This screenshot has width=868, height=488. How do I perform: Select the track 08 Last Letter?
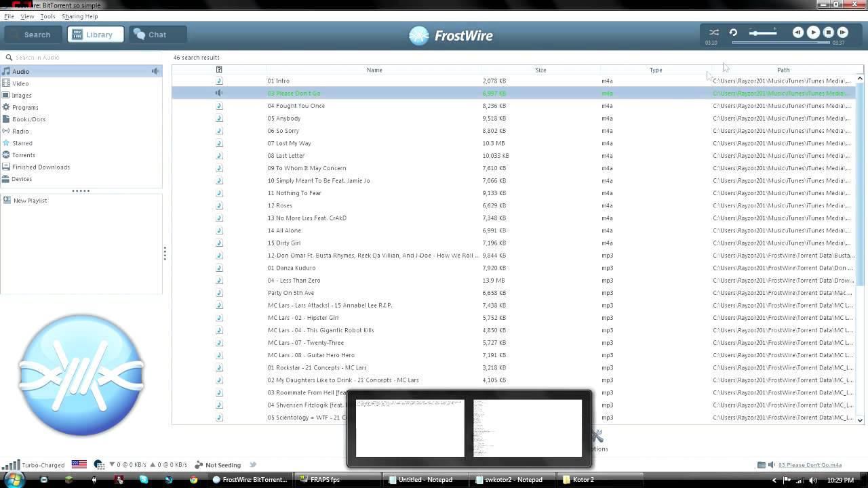(x=514, y=155)
